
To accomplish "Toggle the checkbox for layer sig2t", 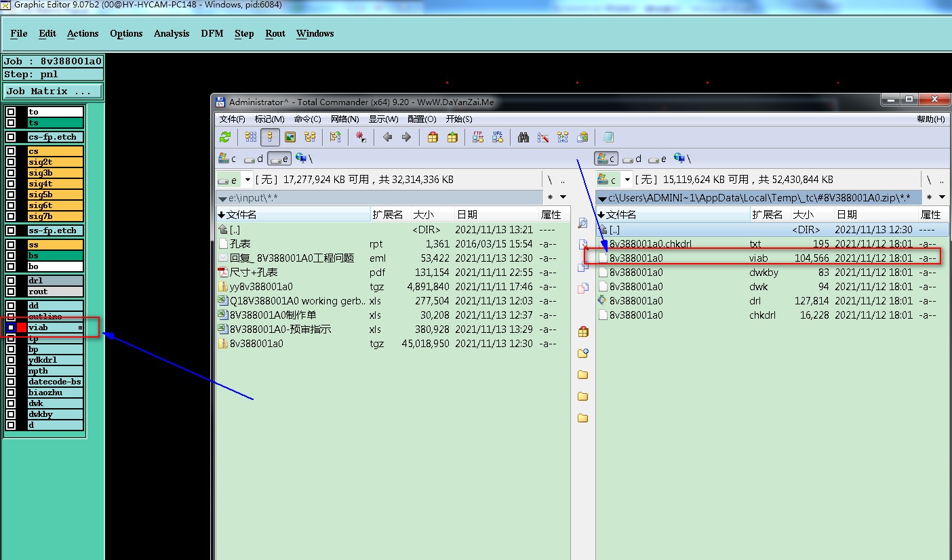I will 11,162.
